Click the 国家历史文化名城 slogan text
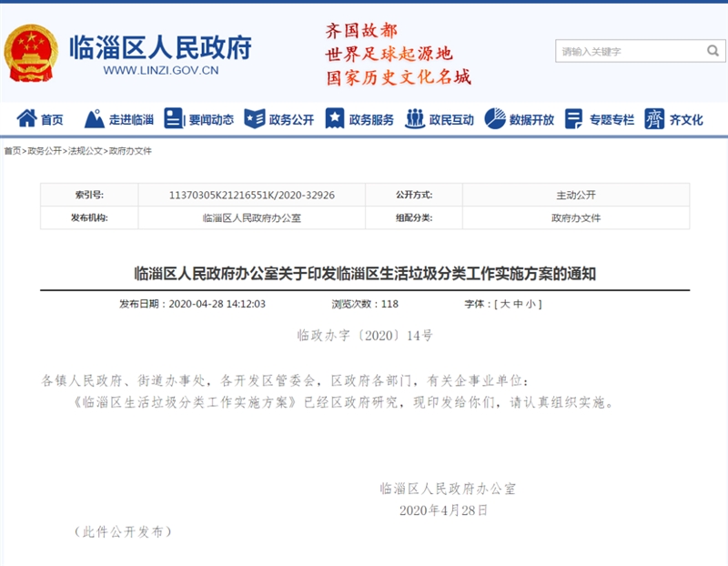Screen dimensions: 728x566 click(x=399, y=77)
